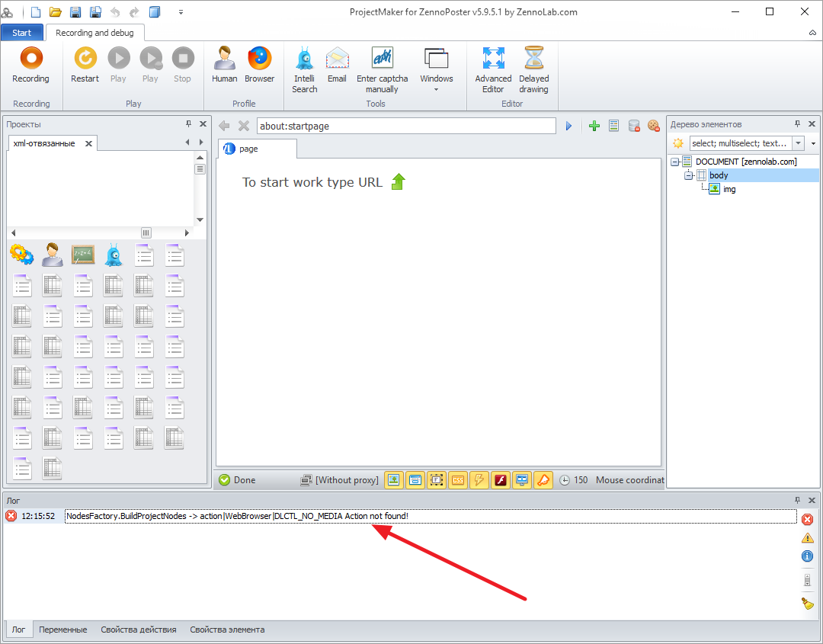Collapse the ribbon with the chevron

click(x=812, y=33)
